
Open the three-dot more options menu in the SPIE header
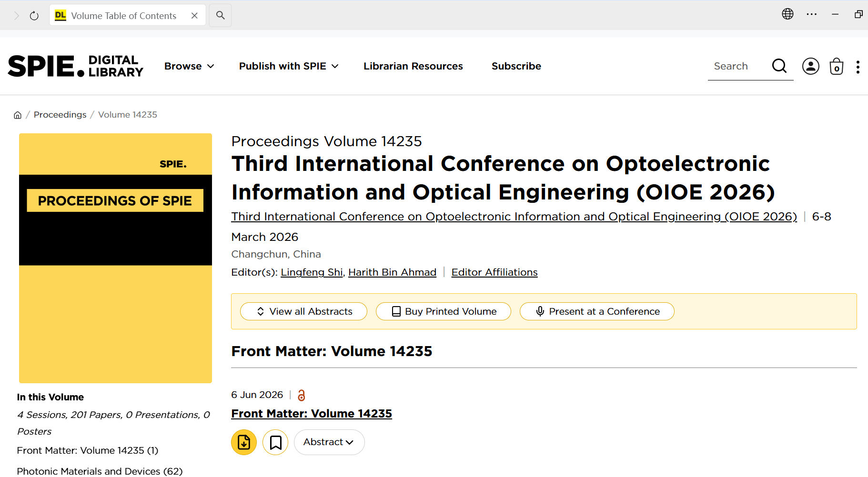[x=858, y=67]
